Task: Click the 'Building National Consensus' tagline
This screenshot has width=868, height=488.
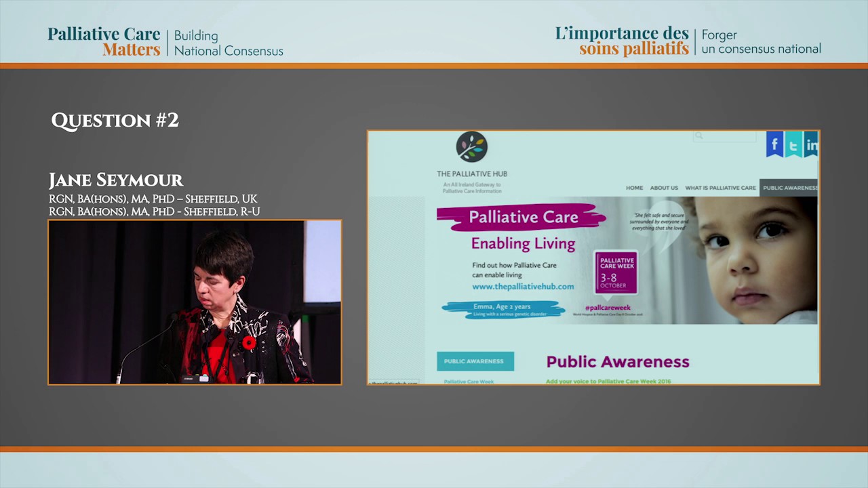Action: [229, 43]
